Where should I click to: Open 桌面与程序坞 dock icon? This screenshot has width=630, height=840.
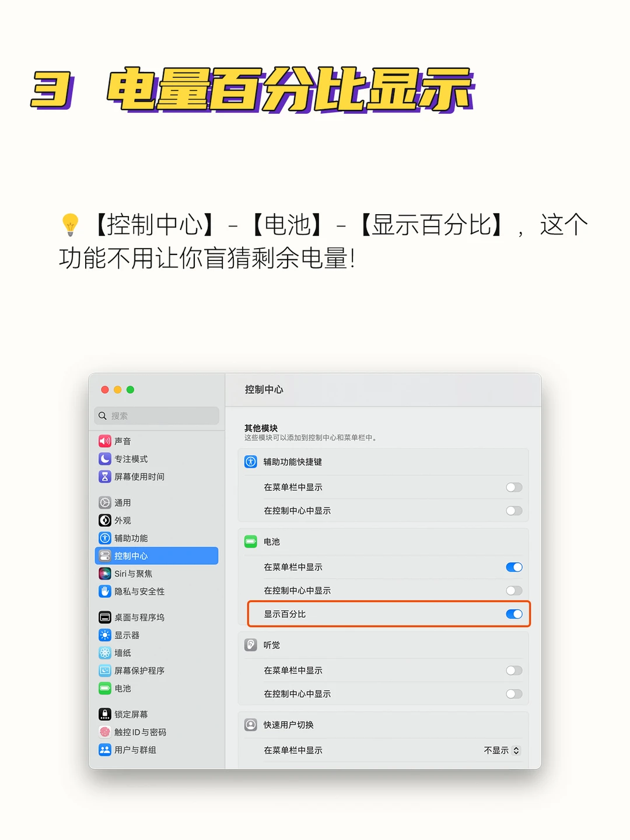(x=105, y=617)
